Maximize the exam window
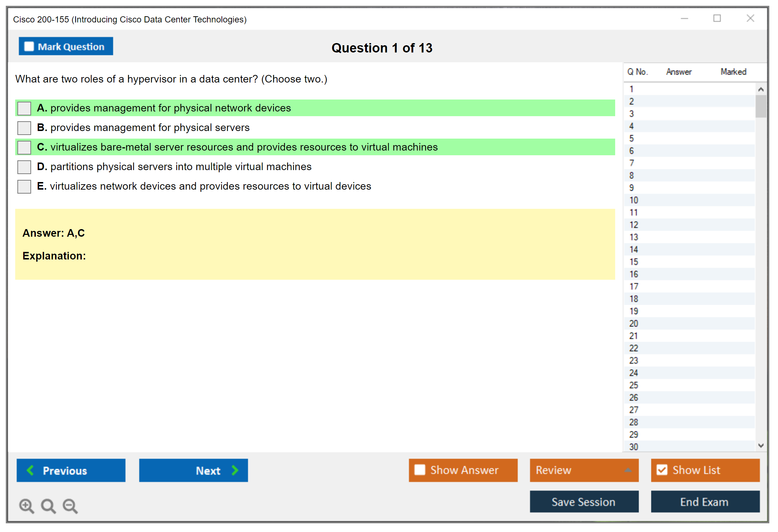Screen dimensions: 778x532 pyautogui.click(x=717, y=18)
